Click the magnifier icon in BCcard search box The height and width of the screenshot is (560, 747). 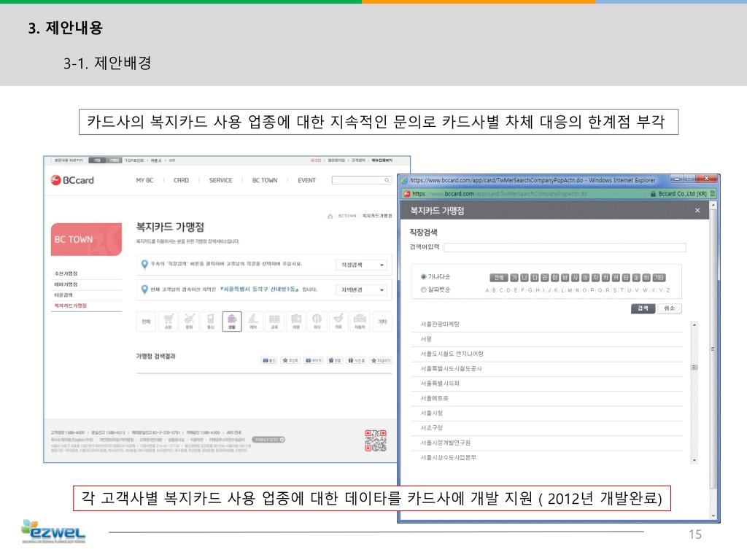tap(387, 180)
